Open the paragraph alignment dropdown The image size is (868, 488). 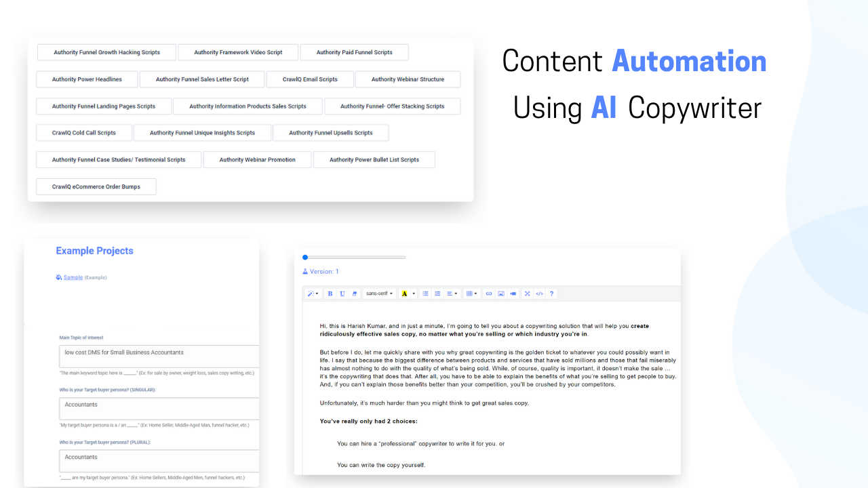[x=452, y=293]
